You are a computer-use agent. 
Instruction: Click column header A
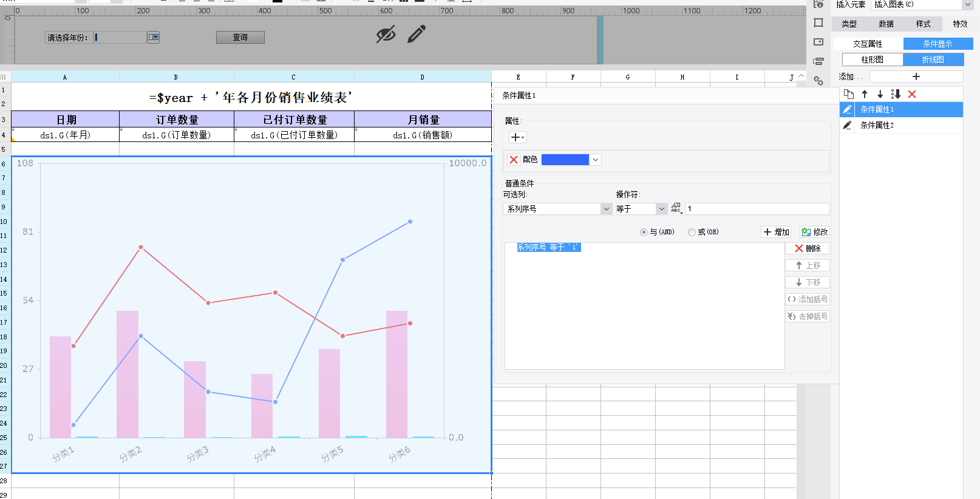coord(65,77)
